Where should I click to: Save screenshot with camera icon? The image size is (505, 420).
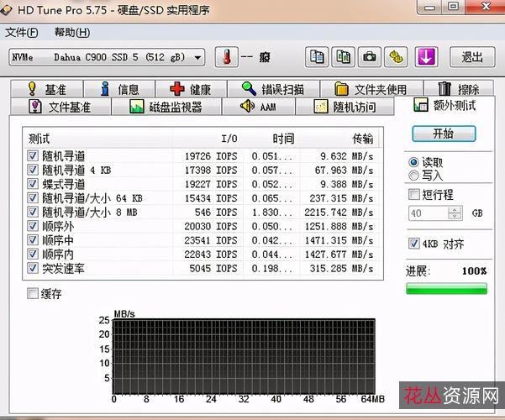370,57
